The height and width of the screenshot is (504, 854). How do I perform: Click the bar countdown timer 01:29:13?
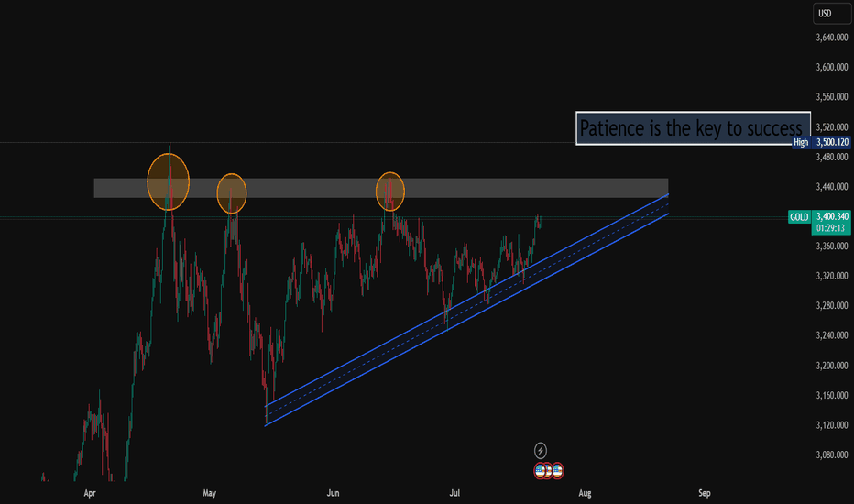tap(830, 228)
